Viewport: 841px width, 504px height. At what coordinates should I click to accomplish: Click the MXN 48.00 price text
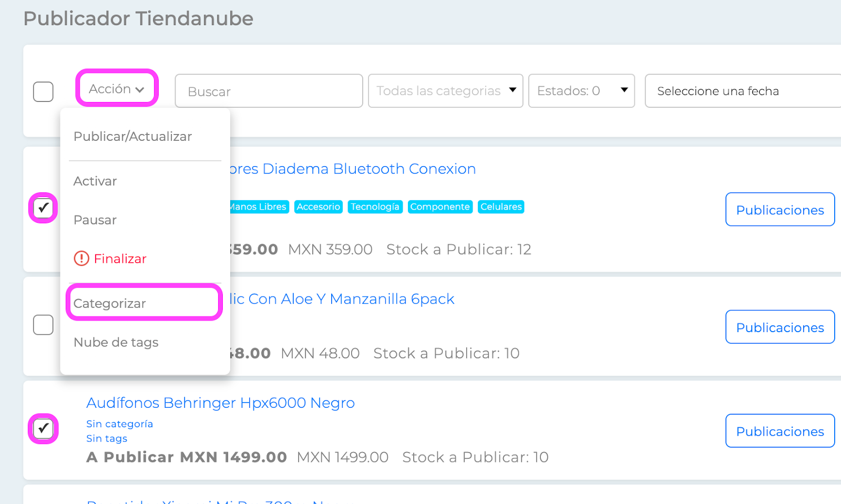(321, 354)
